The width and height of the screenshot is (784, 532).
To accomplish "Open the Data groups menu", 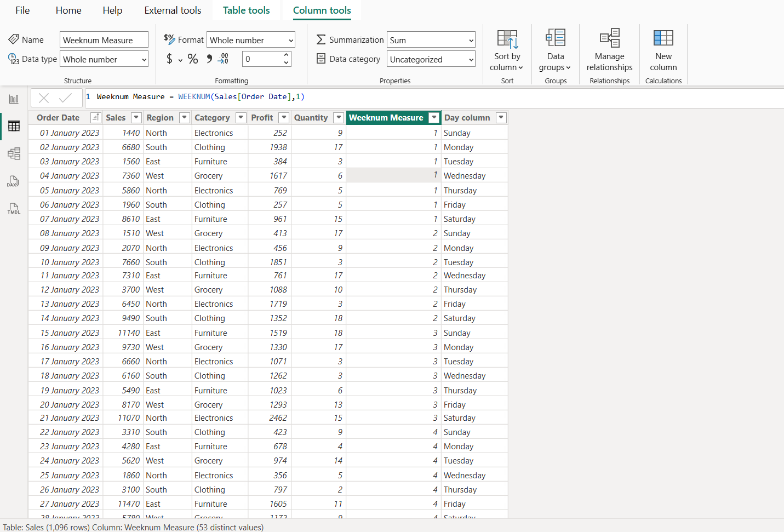I will (x=555, y=49).
